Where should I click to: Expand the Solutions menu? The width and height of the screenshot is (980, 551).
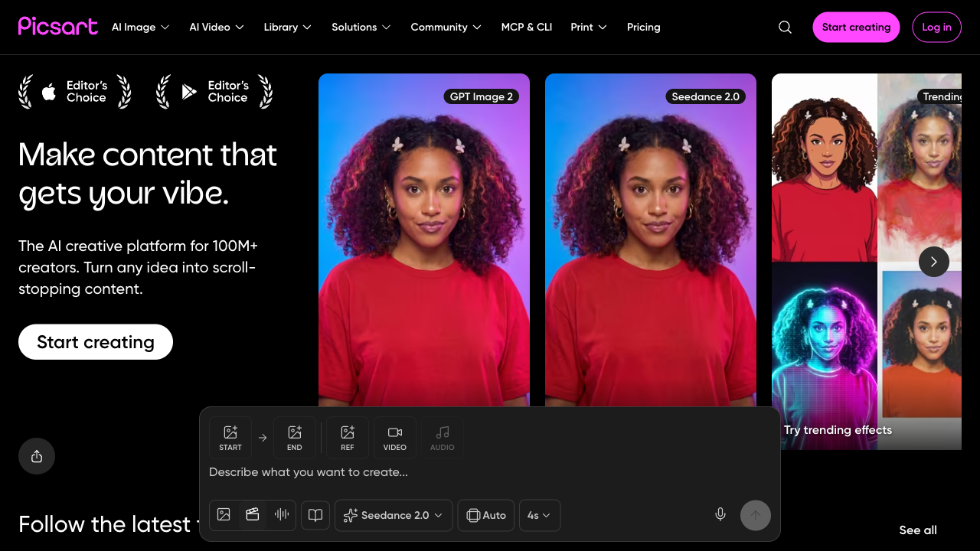pos(361,27)
